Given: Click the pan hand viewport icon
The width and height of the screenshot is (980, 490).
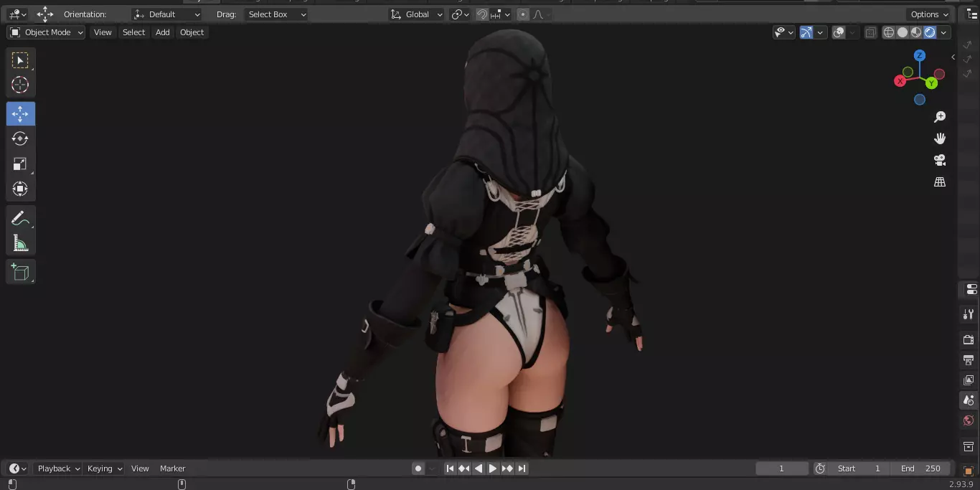Looking at the screenshot, I should 940,138.
